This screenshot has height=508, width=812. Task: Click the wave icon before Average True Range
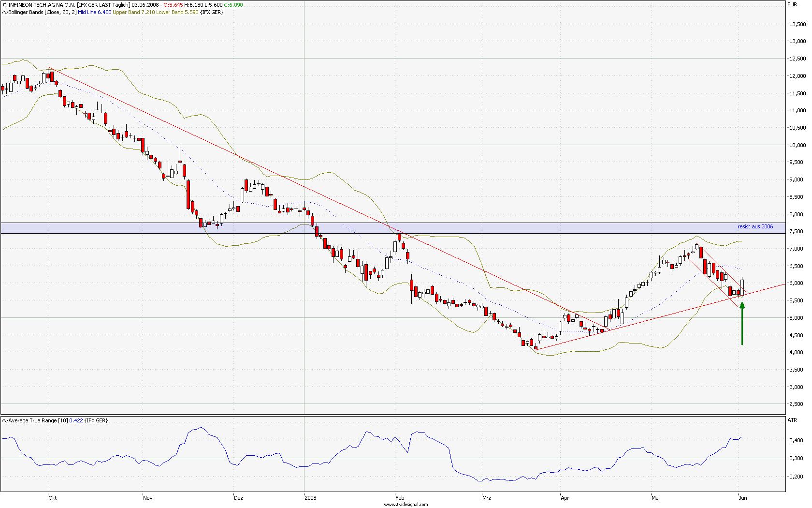(x=4, y=420)
